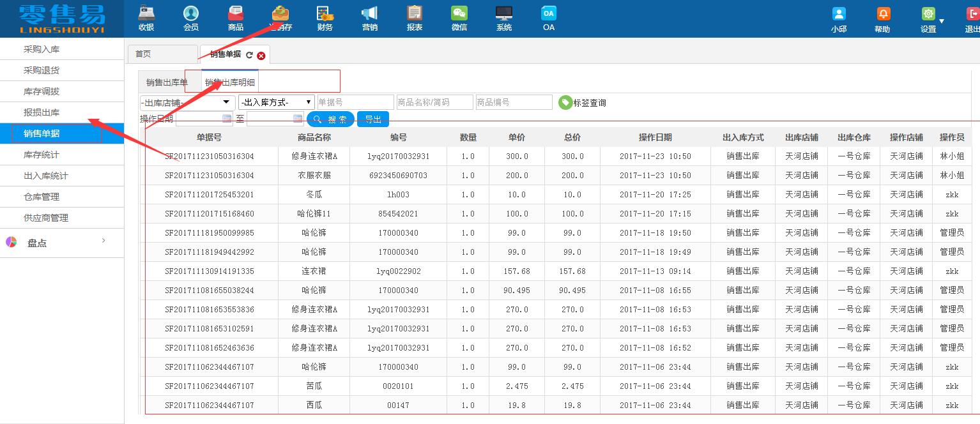980x424 pixels.
Task: Click the 搜索 search button
Action: pos(330,119)
